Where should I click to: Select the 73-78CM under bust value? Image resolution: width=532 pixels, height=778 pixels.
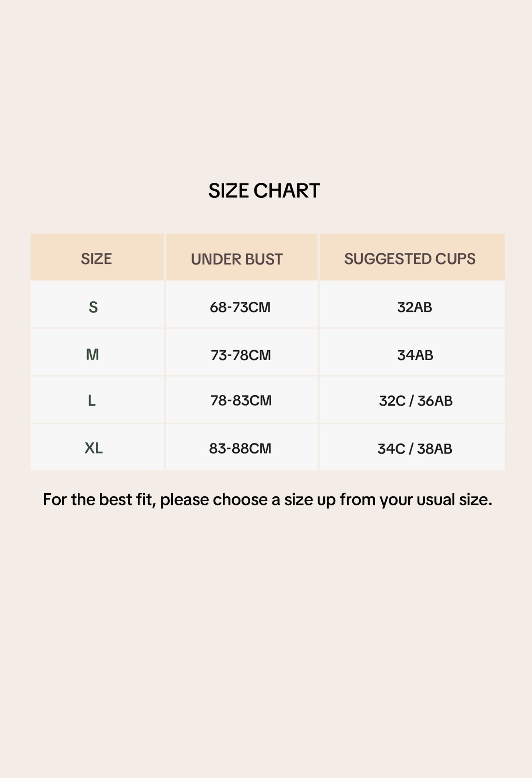coord(241,355)
